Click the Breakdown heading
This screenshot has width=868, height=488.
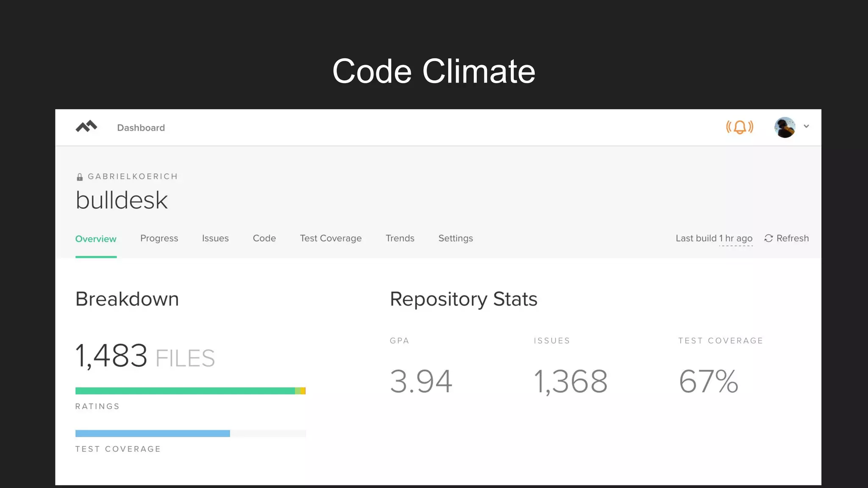[x=127, y=299]
